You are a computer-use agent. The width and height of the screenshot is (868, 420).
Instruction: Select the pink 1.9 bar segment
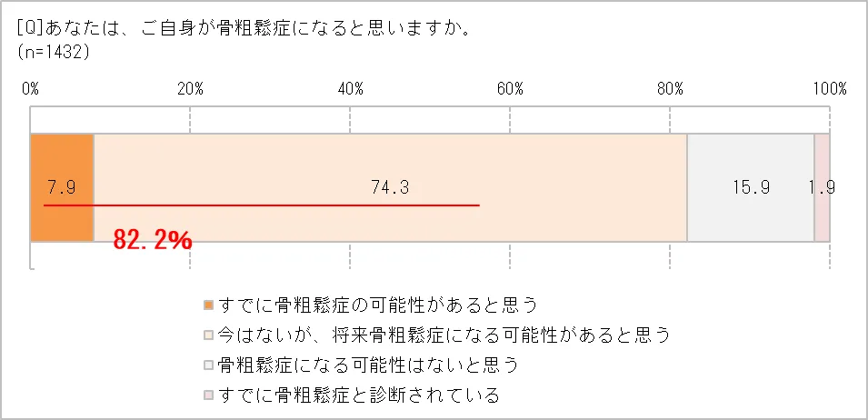coord(822,164)
